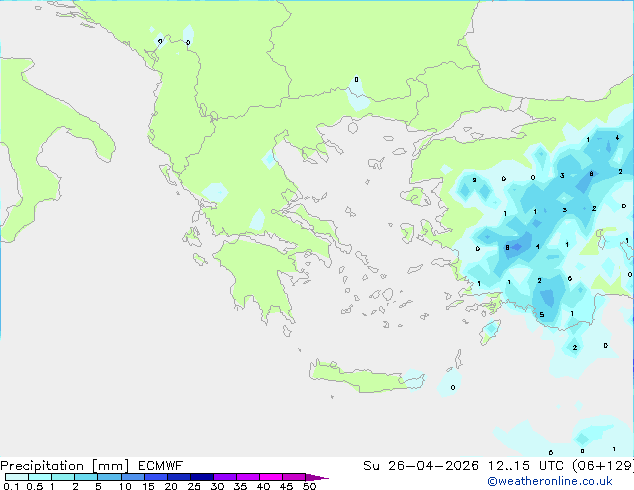Select the 5 mm legend color swatch
Screen dimensions: 634x490
pyautogui.click(x=109, y=477)
